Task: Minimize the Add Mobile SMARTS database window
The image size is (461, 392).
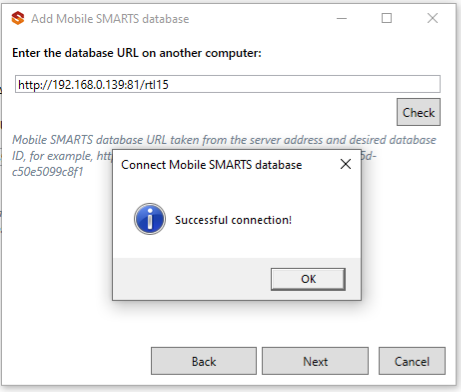Action: (342, 18)
